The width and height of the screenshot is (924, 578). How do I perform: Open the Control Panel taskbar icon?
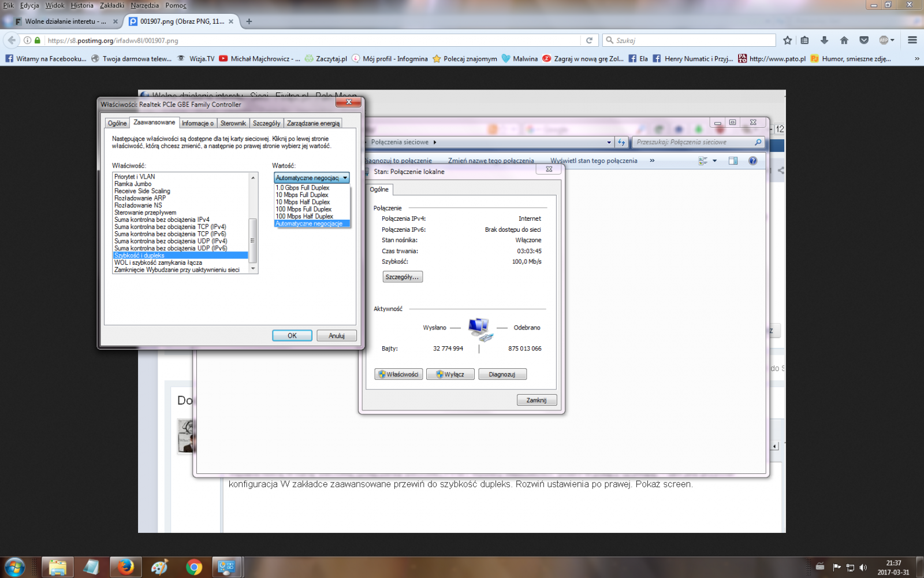226,567
